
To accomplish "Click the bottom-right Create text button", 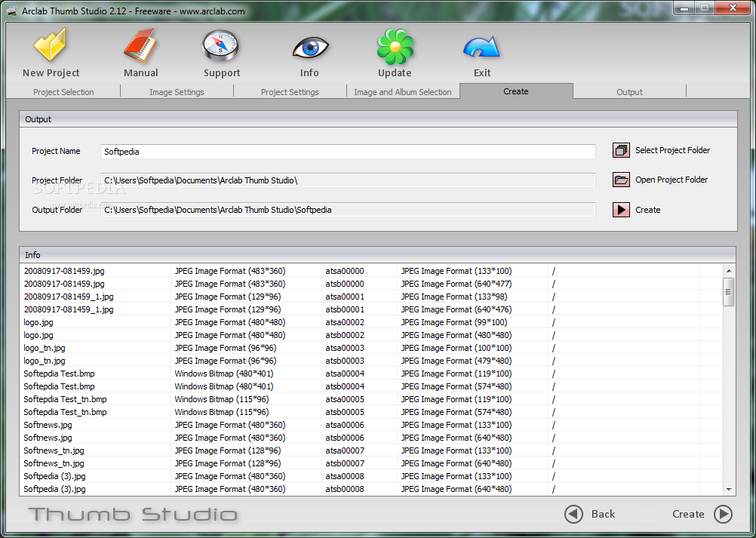I will point(688,514).
